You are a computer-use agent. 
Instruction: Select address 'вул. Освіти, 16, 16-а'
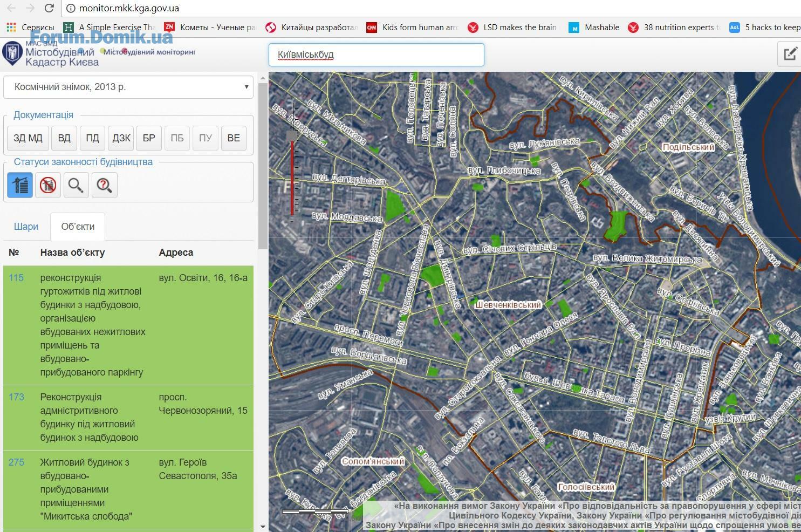[203, 278]
